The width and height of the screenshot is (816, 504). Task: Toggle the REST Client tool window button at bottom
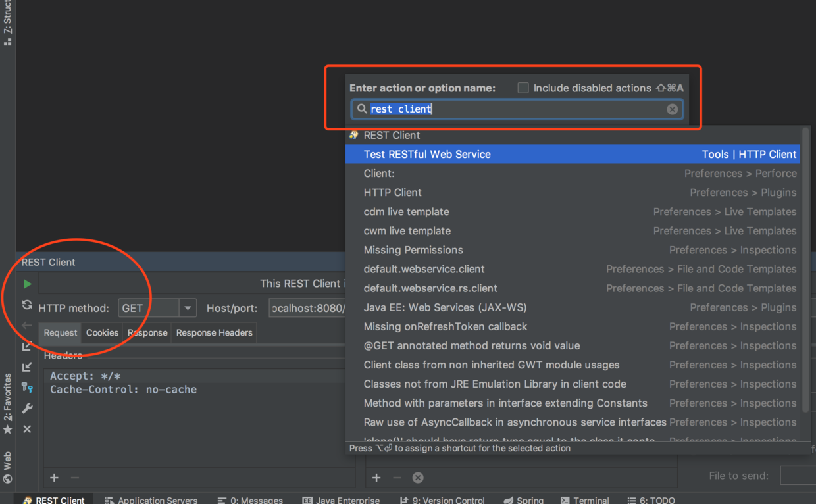click(54, 500)
